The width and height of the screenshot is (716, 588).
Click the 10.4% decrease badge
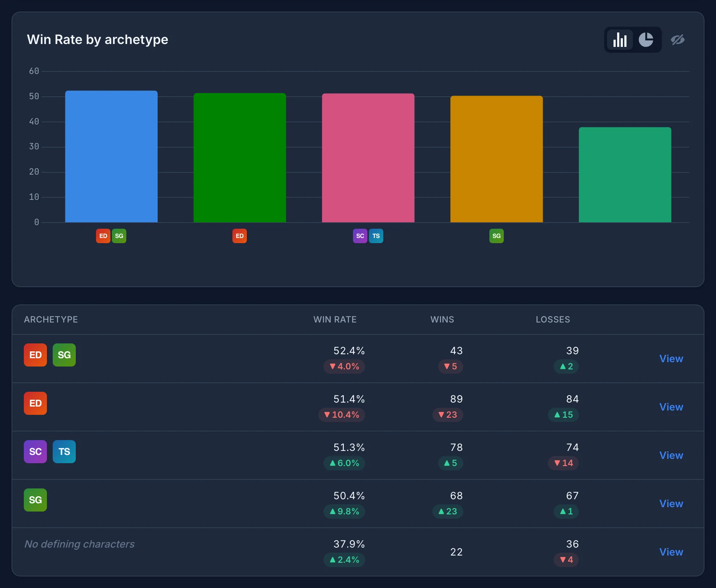coord(342,415)
